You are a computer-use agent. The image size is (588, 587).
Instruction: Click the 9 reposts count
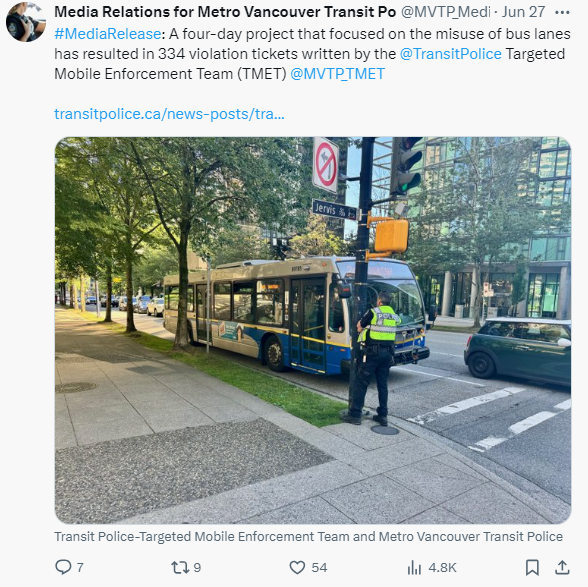[197, 567]
